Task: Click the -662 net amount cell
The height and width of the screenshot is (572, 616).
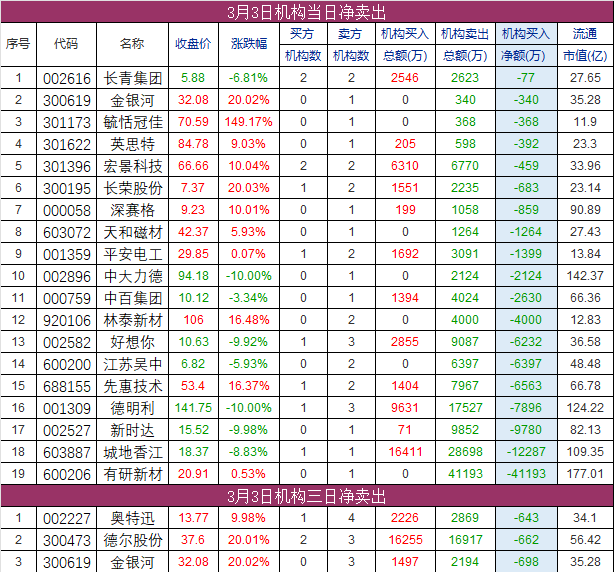Action: [526, 540]
